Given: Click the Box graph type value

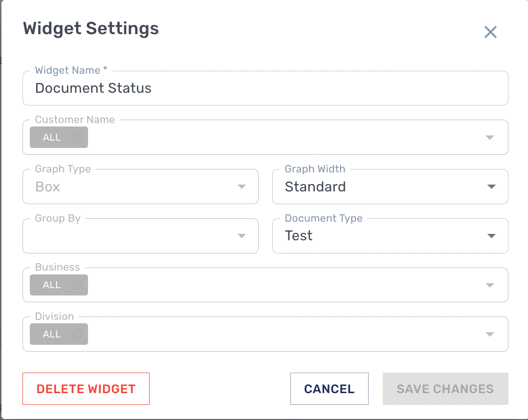Looking at the screenshot, I should pos(48,187).
